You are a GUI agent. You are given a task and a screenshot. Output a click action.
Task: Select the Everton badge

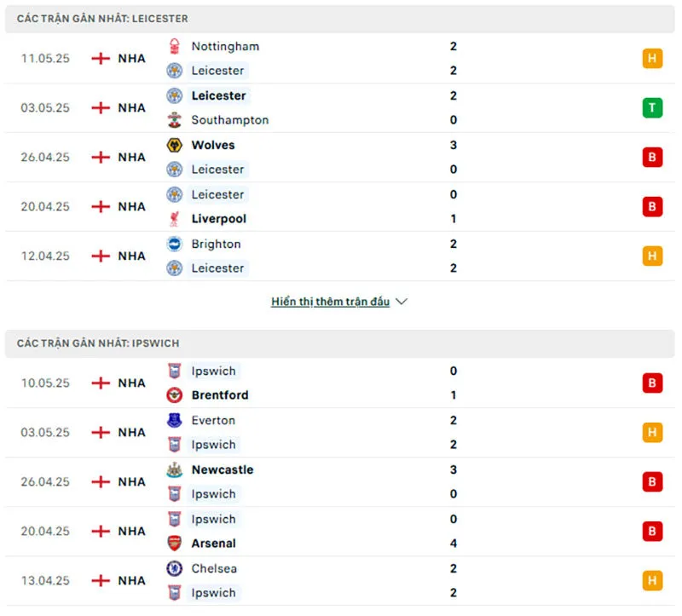(x=176, y=420)
